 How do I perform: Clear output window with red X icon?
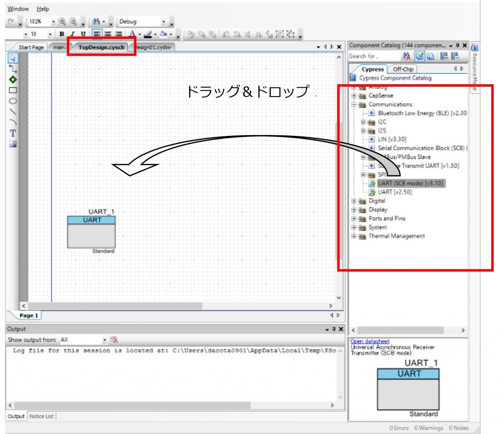114,339
